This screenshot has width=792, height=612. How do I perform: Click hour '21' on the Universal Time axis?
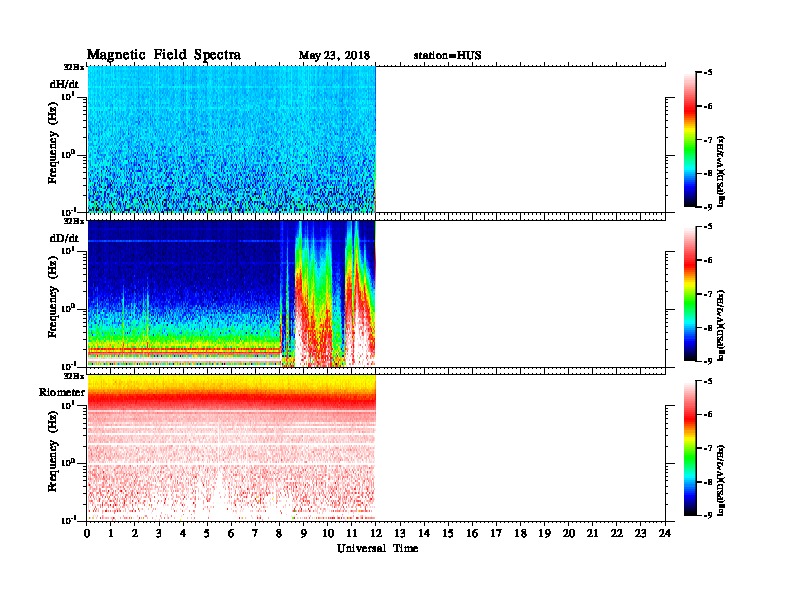click(x=593, y=533)
